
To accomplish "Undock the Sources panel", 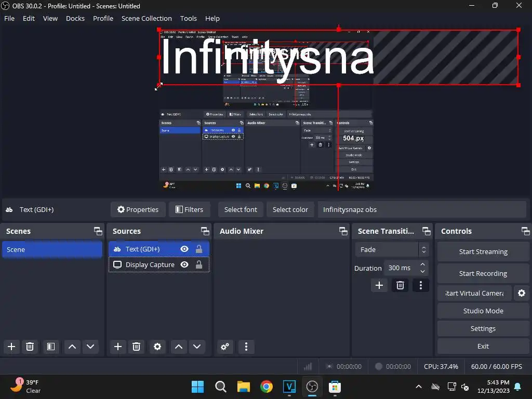I will 205,231.
